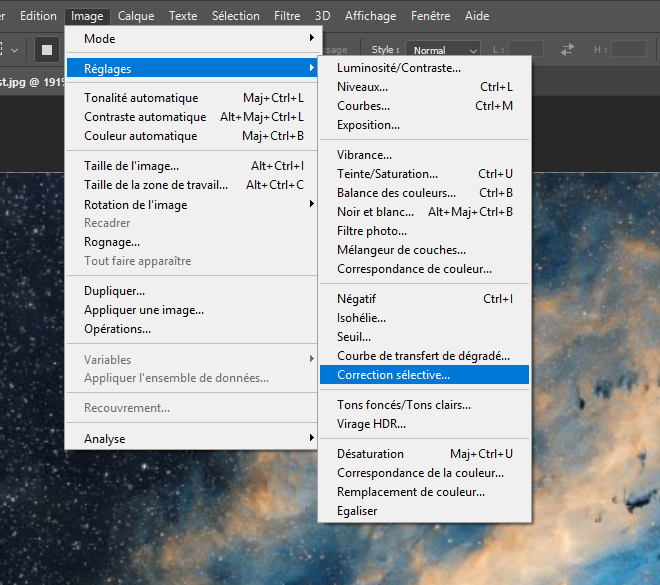This screenshot has height=585, width=660.
Task: Open the Vibrance adjustment
Action: [424, 155]
